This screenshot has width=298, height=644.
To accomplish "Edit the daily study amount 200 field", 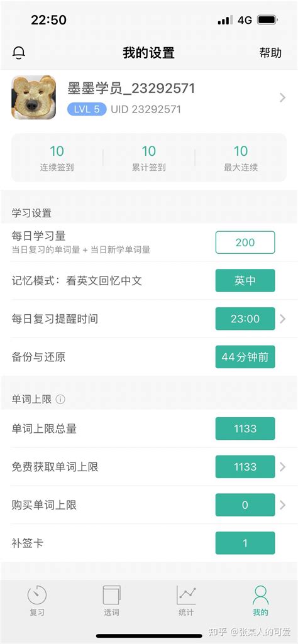I will click(x=245, y=243).
